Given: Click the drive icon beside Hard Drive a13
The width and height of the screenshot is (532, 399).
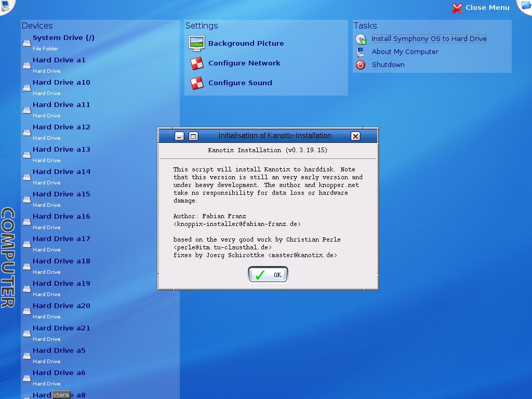Looking at the screenshot, I should coord(27,155).
